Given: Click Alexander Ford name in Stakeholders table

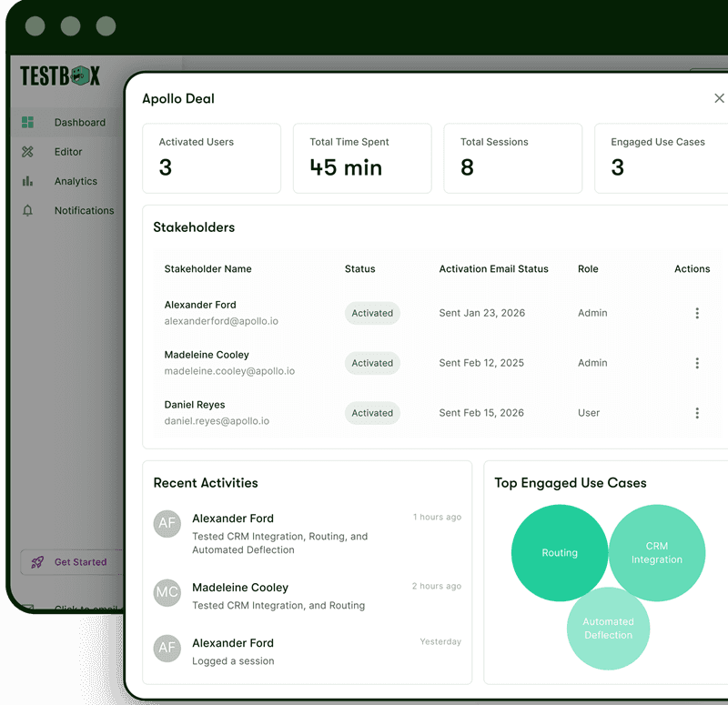Looking at the screenshot, I should [x=200, y=305].
